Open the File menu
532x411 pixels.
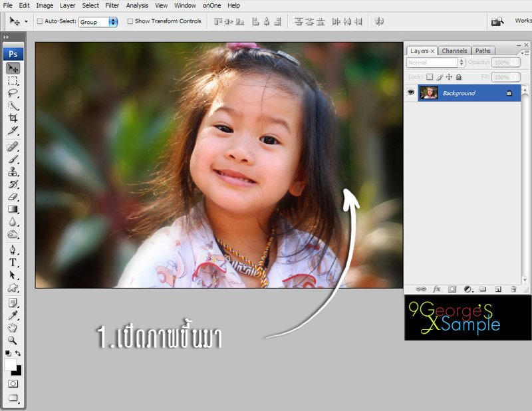click(x=7, y=5)
